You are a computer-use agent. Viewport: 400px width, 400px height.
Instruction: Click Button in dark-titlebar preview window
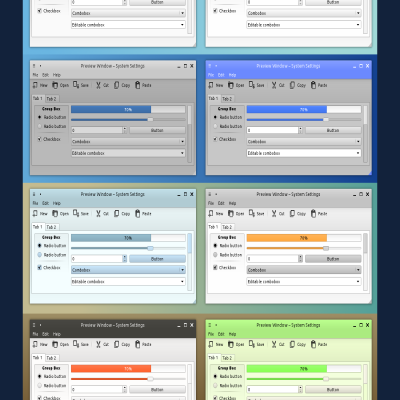(157, 389)
